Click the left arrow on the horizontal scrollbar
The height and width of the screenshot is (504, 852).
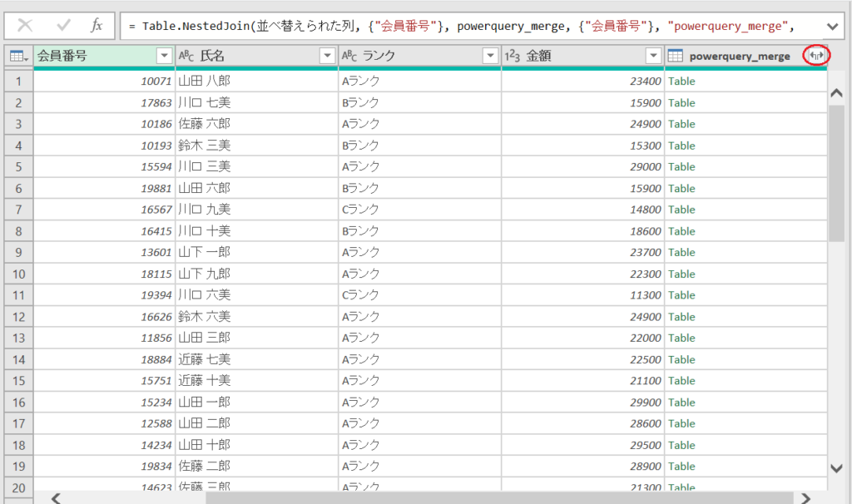tap(55, 497)
